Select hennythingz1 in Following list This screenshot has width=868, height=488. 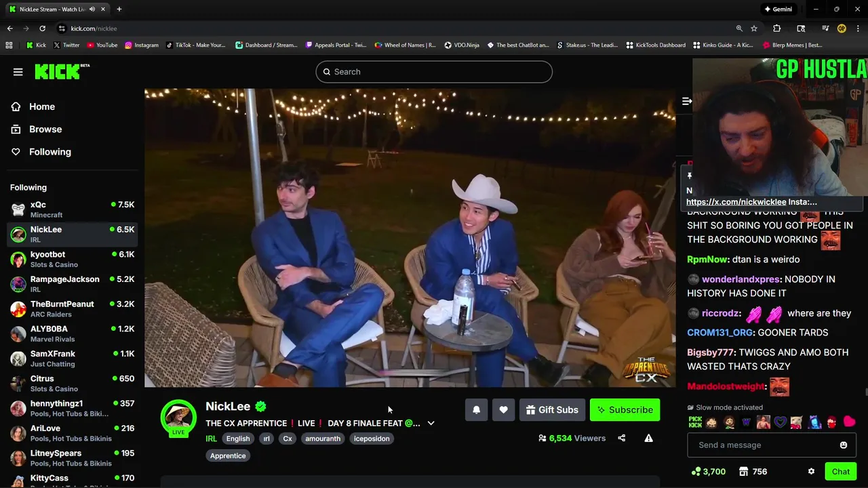click(x=72, y=408)
